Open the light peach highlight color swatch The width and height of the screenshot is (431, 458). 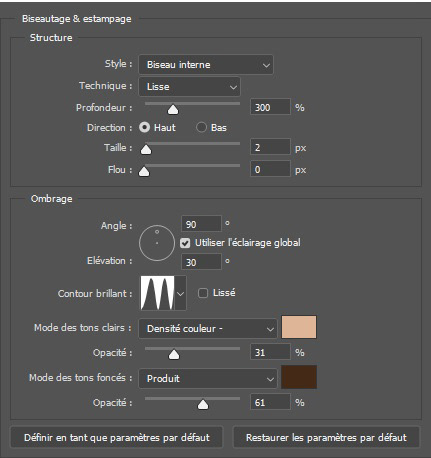[x=299, y=327]
